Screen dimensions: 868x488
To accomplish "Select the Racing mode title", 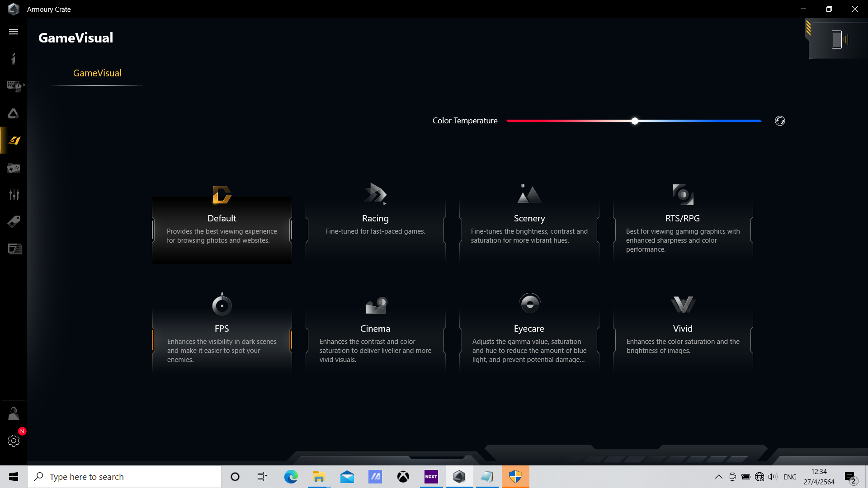I will [x=375, y=218].
